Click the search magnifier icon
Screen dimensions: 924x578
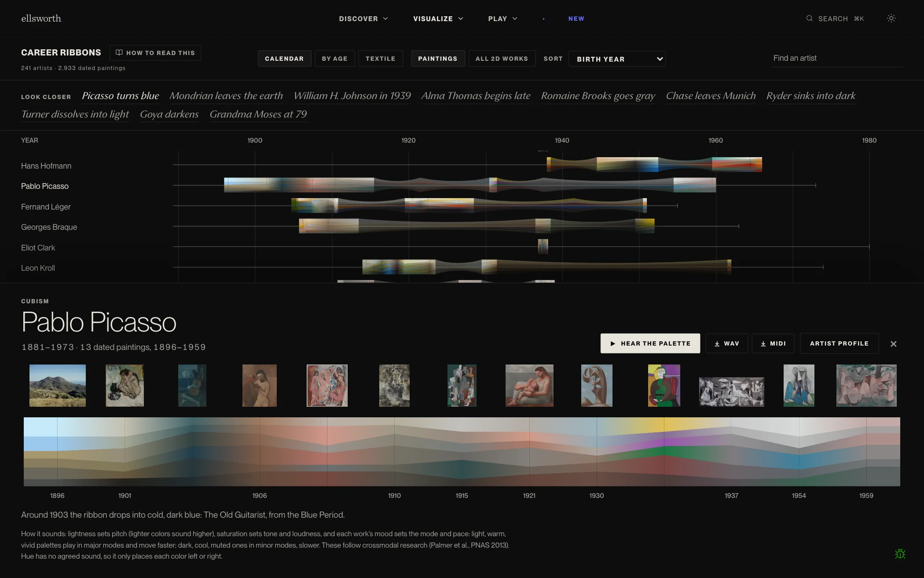[809, 18]
